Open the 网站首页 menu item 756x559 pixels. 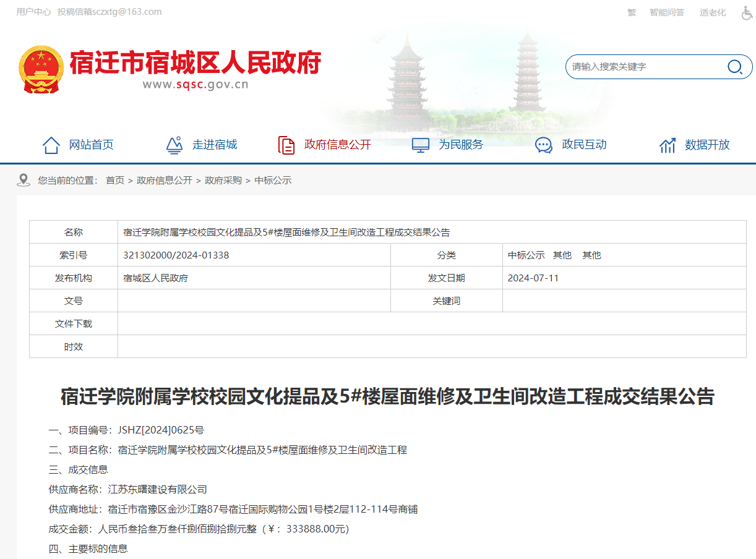tap(92, 145)
